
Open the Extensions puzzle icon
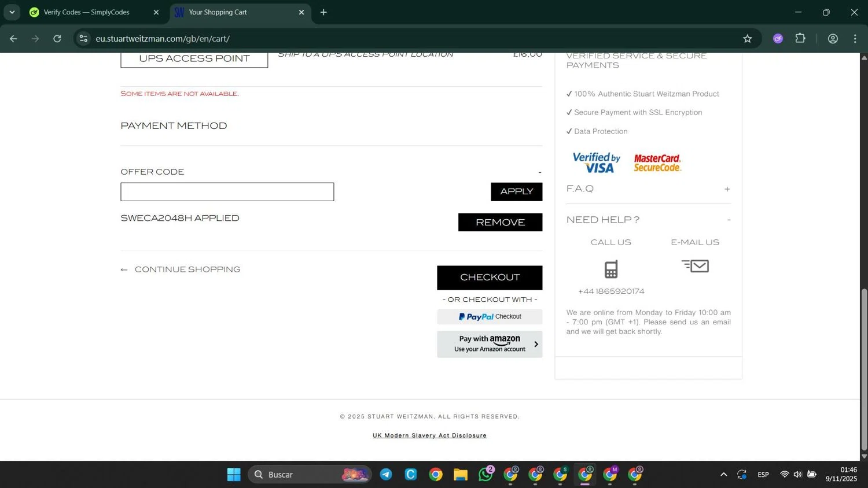tap(800, 39)
